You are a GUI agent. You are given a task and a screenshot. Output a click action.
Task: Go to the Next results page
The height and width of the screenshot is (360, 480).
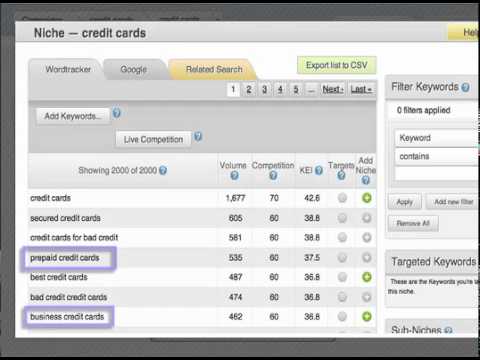coord(333,89)
